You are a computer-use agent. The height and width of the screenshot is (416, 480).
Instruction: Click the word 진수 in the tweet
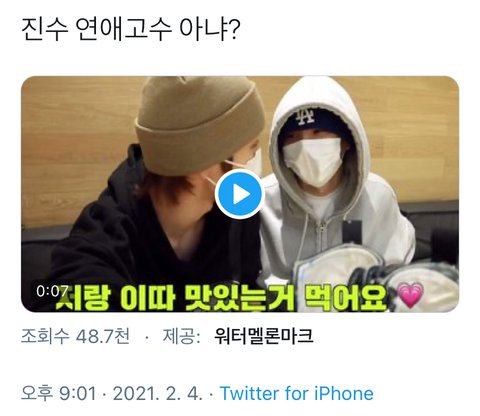click(x=45, y=30)
